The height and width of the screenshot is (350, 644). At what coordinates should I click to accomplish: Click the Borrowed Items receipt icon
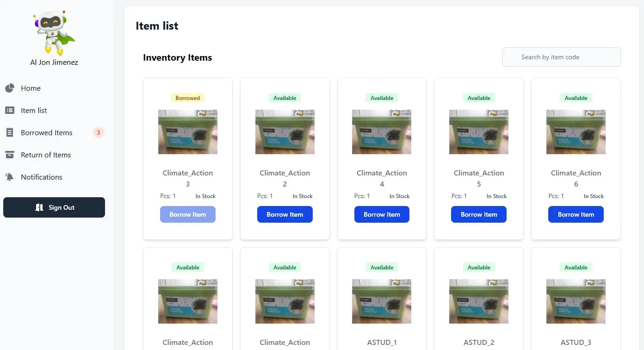(x=10, y=132)
